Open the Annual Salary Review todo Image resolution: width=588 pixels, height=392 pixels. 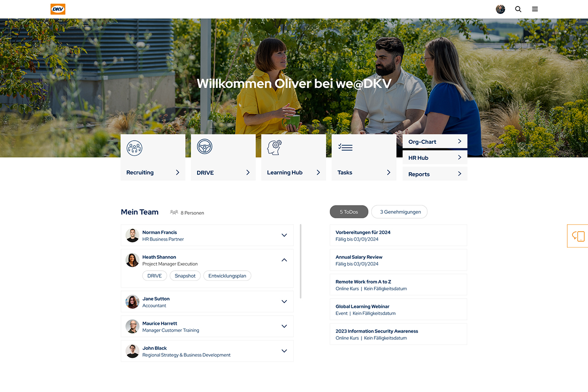398,260
